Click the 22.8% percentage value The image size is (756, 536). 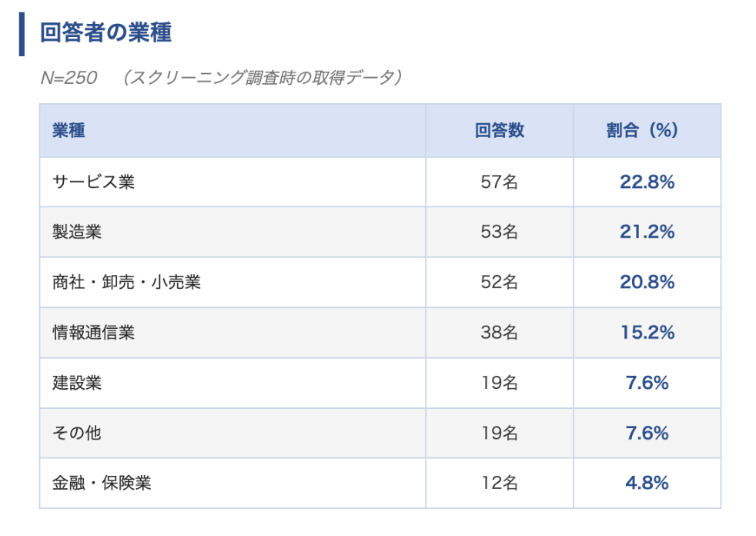[647, 183]
